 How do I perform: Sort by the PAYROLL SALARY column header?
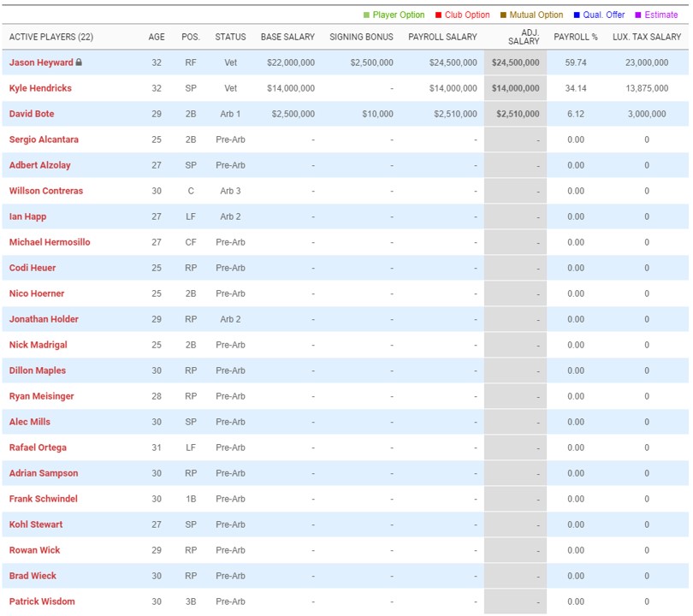pos(442,37)
